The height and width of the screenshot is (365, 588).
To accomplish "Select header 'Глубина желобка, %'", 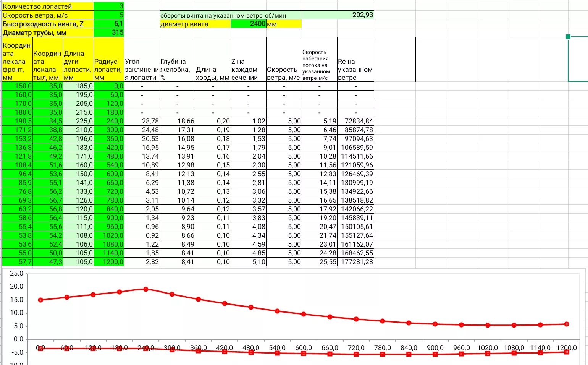I will tap(178, 60).
